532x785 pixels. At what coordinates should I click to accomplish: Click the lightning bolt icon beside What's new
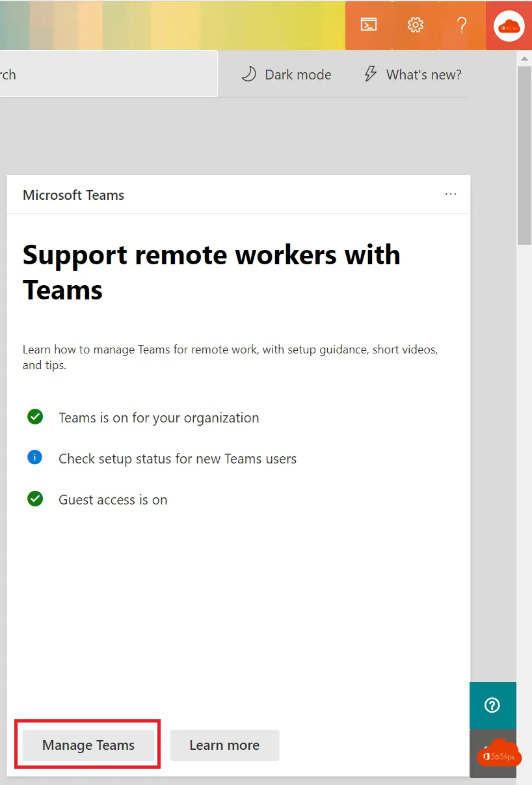coord(370,74)
